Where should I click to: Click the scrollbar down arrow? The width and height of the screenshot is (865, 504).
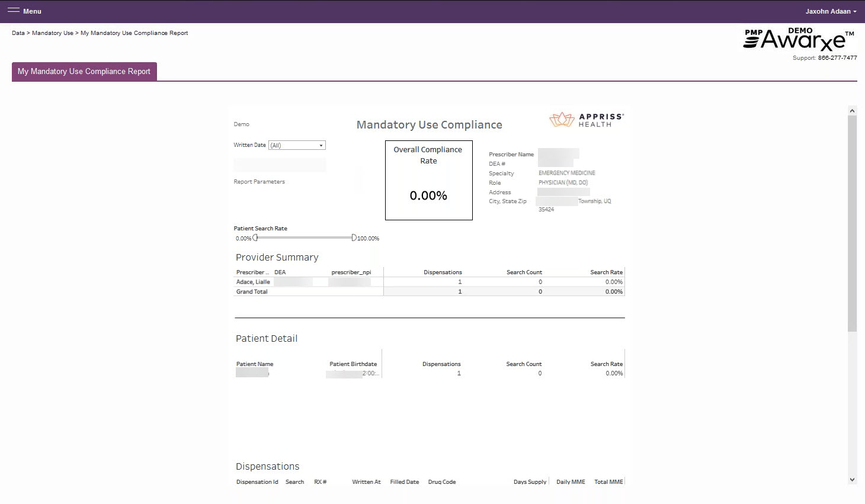[x=852, y=480]
